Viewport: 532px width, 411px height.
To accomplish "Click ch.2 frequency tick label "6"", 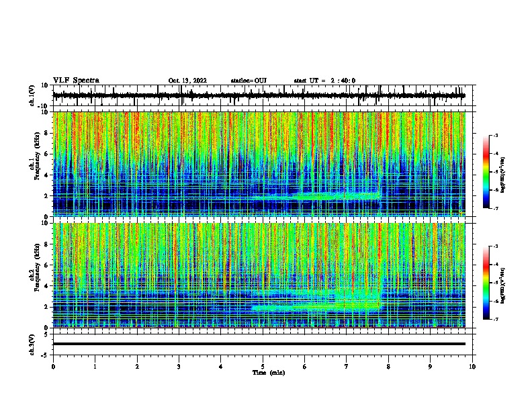I will click(x=46, y=265).
